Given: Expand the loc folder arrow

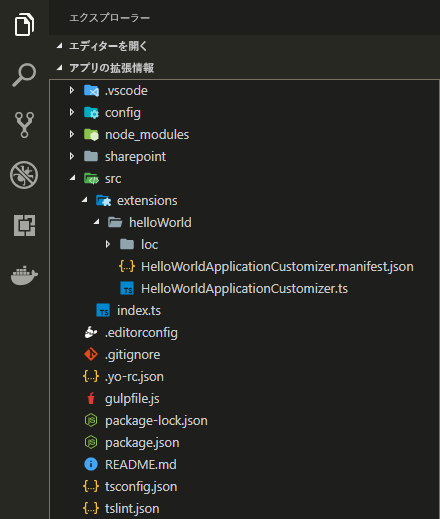Looking at the screenshot, I should click(108, 244).
